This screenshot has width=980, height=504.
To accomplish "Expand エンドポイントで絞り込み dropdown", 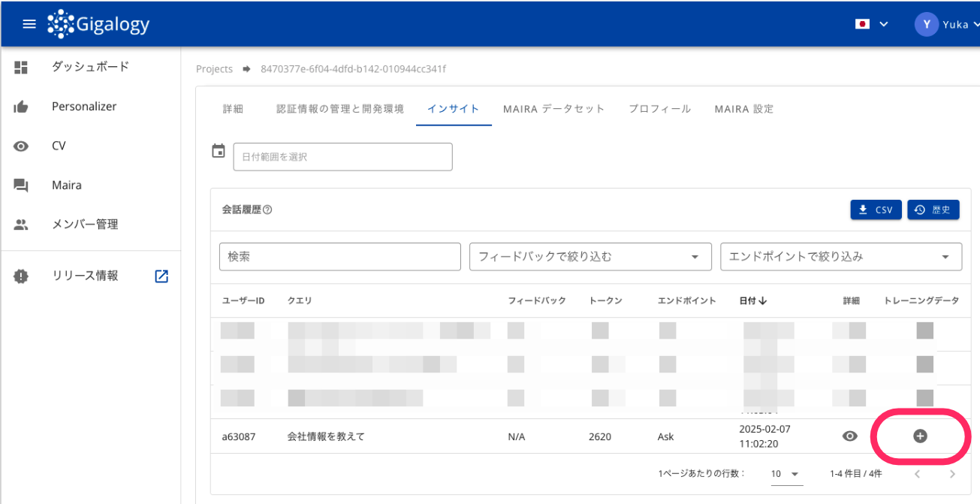I will click(841, 257).
